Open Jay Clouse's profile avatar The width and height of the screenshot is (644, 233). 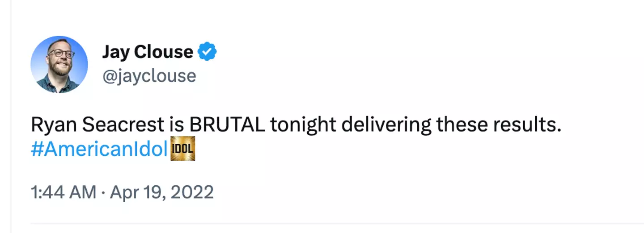pos(59,65)
